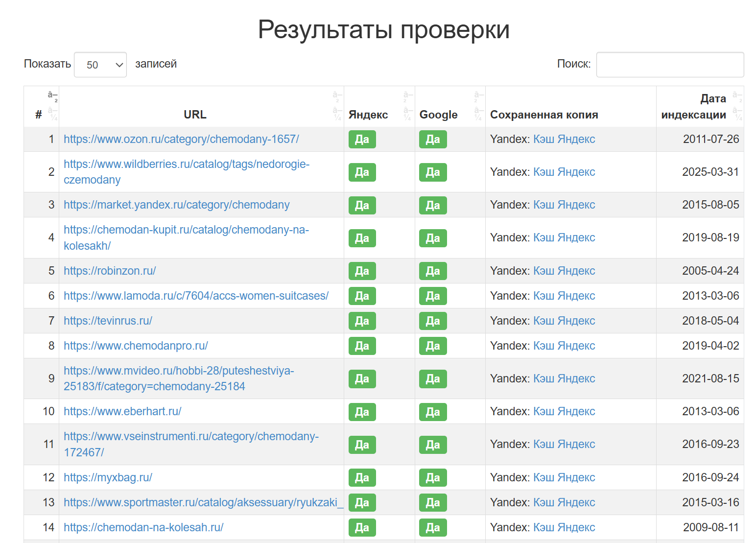Open Кэш Яндекс link for row 7

click(x=564, y=321)
